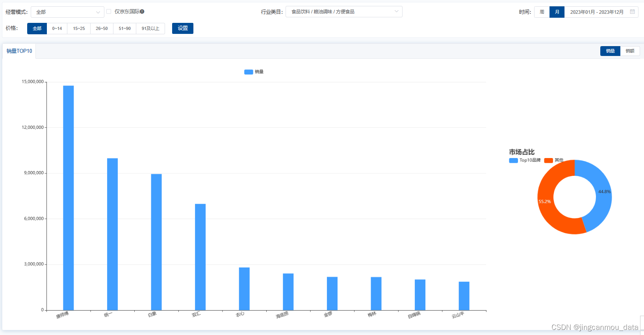Click the 6,000,000 axis label
644x335 pixels.
pyautogui.click(x=34, y=218)
